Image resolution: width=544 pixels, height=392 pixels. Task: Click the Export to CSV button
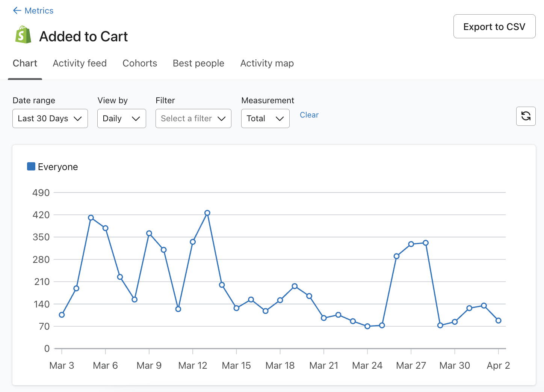pos(494,26)
